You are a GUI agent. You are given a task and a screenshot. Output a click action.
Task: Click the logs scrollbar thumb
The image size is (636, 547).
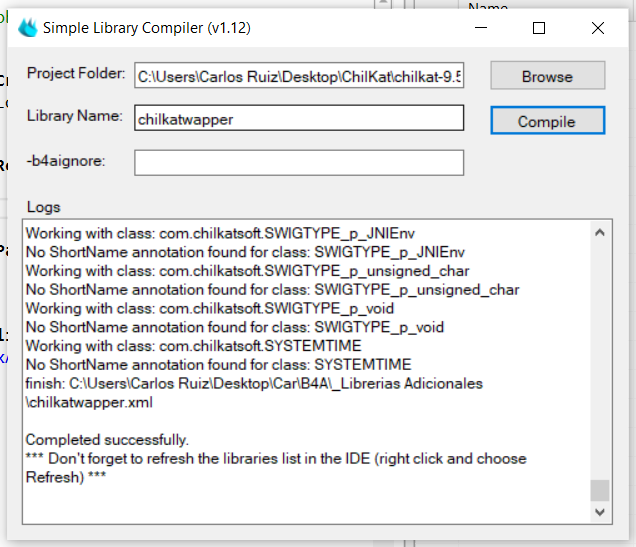[x=599, y=491]
